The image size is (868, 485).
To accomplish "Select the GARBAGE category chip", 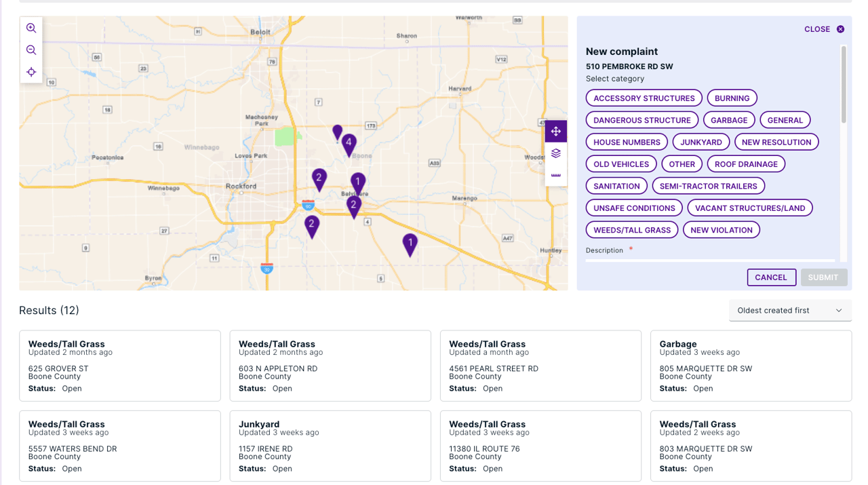I will [729, 119].
